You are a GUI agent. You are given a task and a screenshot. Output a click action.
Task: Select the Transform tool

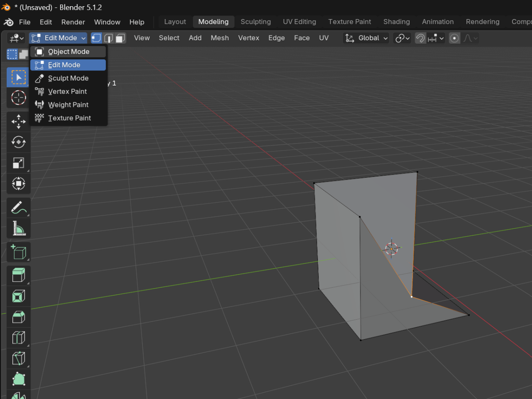coord(18,184)
